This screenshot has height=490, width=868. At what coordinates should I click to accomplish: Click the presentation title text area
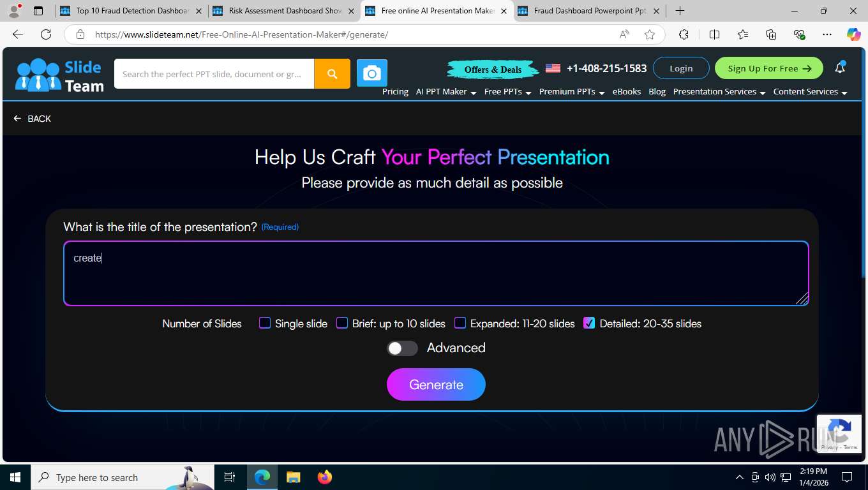click(436, 274)
